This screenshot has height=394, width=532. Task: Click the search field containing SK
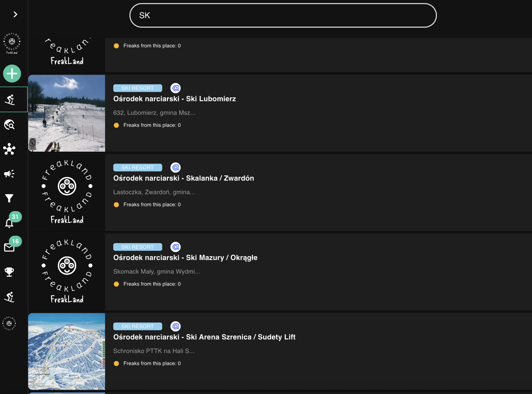point(283,16)
